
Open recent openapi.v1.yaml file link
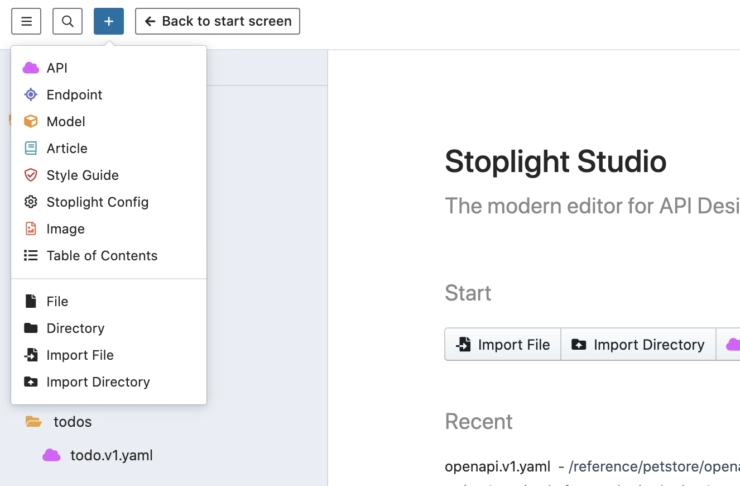pos(497,467)
